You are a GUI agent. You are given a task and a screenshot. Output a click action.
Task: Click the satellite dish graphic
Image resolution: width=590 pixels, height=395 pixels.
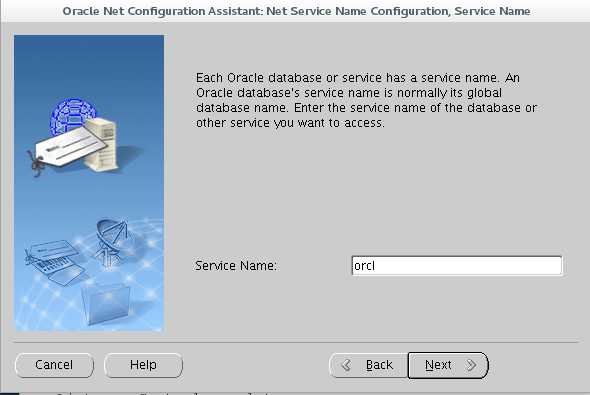tap(112, 241)
